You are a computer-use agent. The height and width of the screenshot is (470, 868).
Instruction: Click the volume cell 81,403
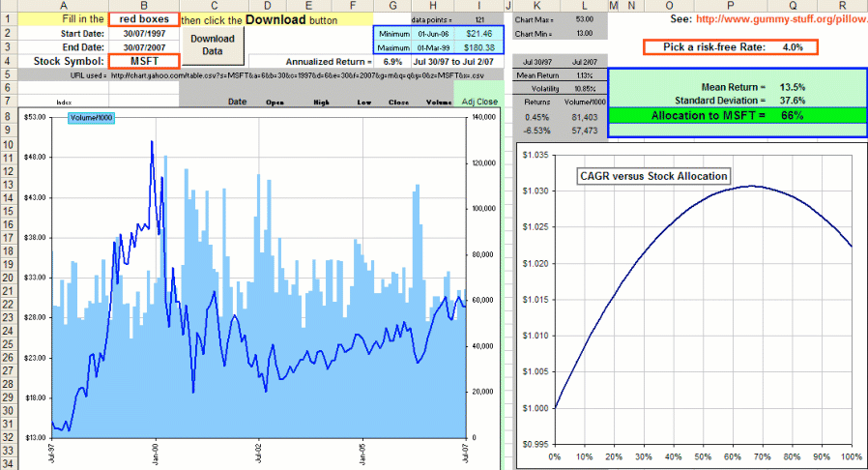click(584, 117)
